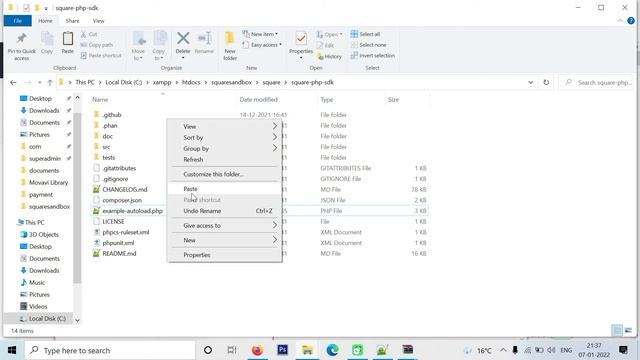The width and height of the screenshot is (640, 360).
Task: Switch to the View ribbon tab
Action: click(x=98, y=21)
